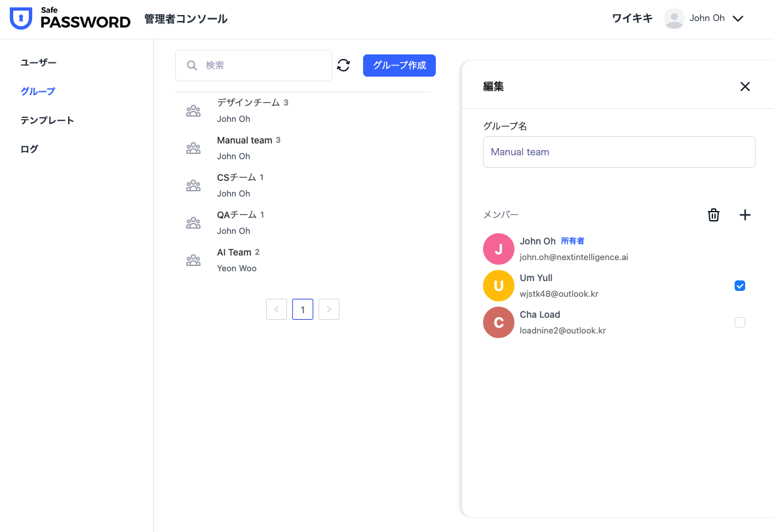Click the グループ名 field containing Manual team
Viewport: 774px width, 532px height.
(x=619, y=152)
